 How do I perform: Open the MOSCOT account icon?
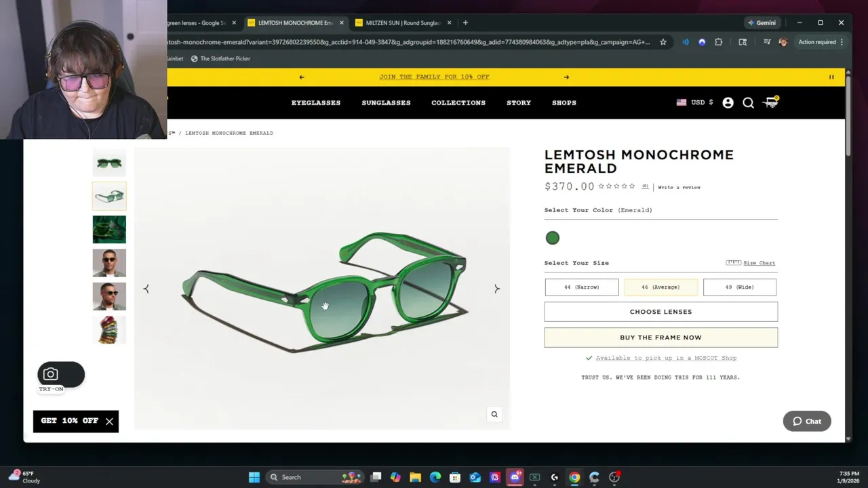click(728, 103)
